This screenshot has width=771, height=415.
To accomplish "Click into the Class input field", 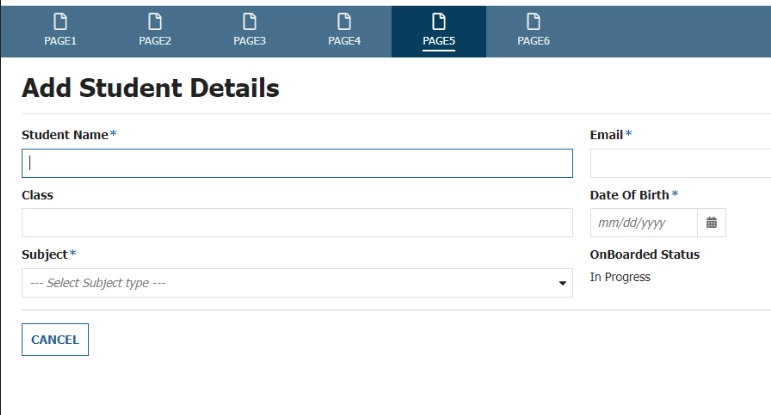I will click(x=297, y=223).
